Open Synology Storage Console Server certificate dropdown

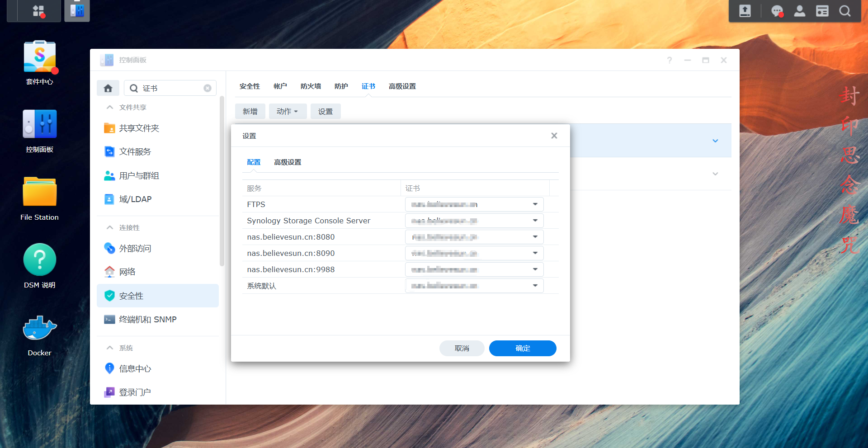coord(474,221)
